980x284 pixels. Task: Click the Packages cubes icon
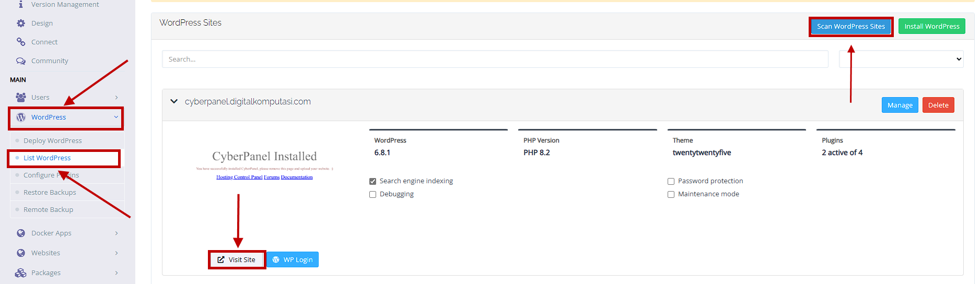(21, 273)
